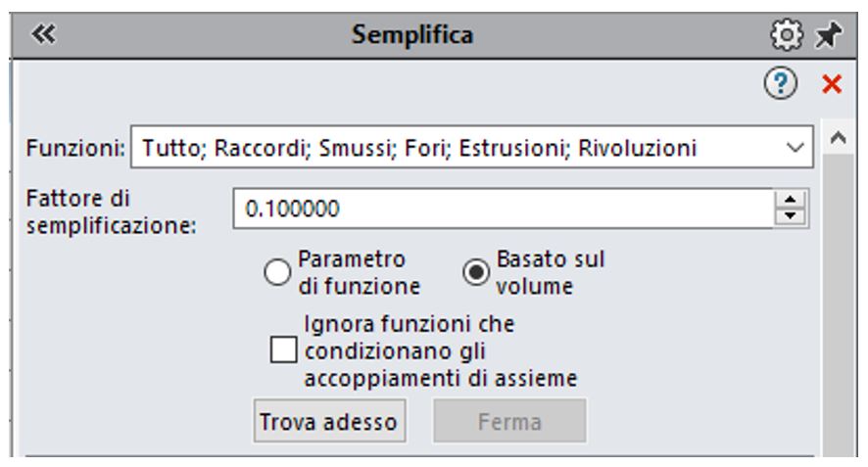Open the Tutto; Raccordi; Smussi combo box
The image size is (868, 467).
[x=471, y=147]
